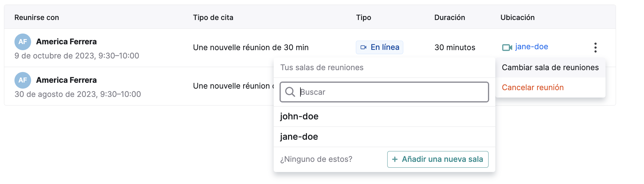Click the AF avatar in the October row
This screenshot has height=184, width=644.
[x=23, y=42]
